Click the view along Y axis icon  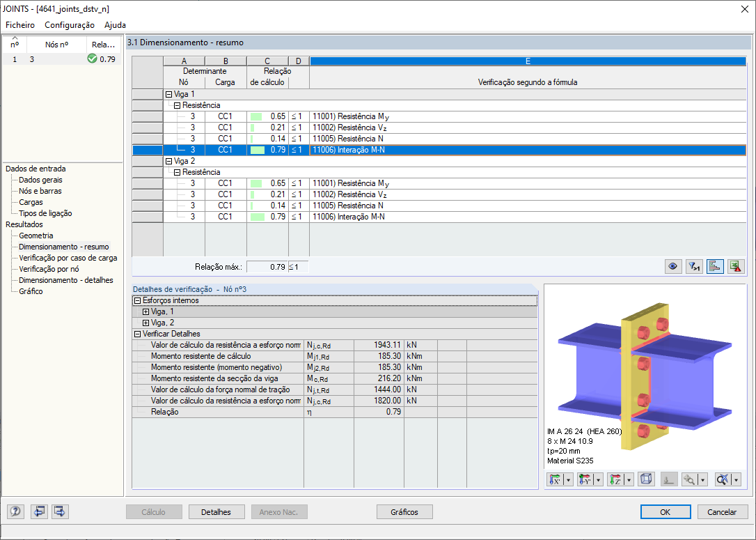coord(585,479)
